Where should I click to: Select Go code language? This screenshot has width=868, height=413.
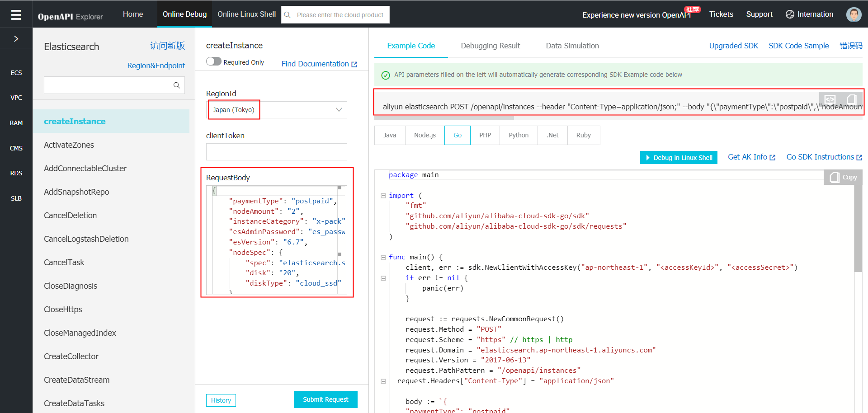coord(458,135)
